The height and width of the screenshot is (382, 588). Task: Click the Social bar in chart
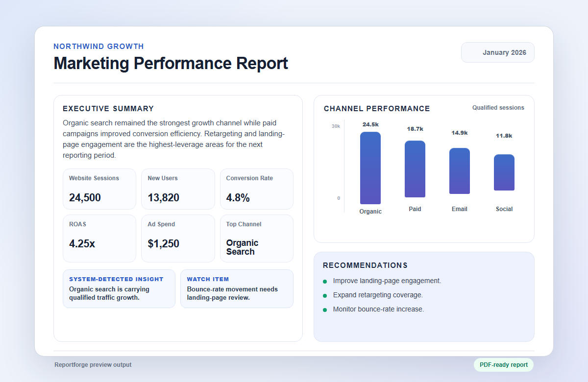tap(504, 172)
